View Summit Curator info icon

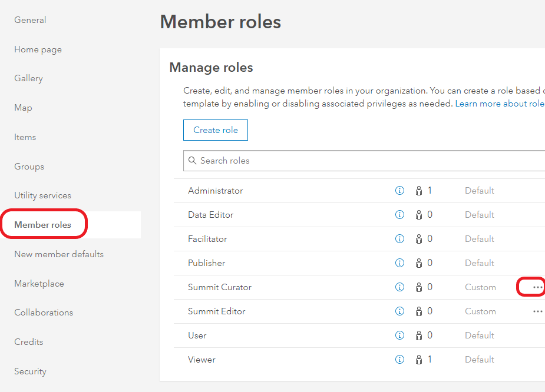tap(399, 287)
